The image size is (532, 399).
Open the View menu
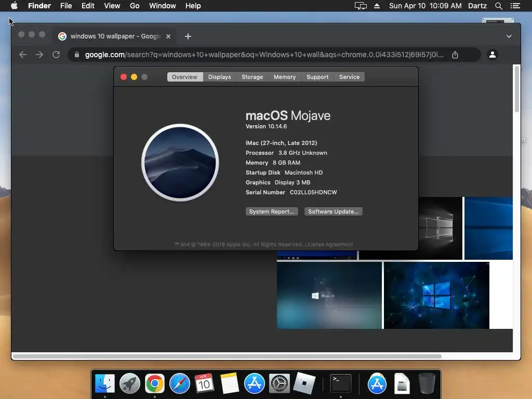[112, 6]
